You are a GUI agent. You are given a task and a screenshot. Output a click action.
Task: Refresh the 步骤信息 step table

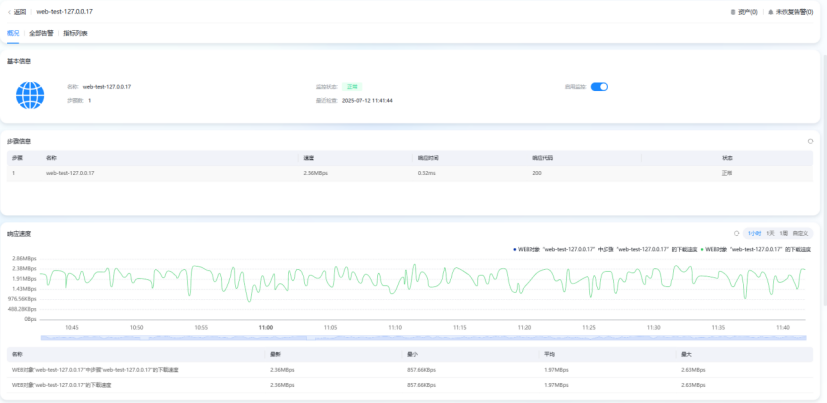[x=810, y=141]
